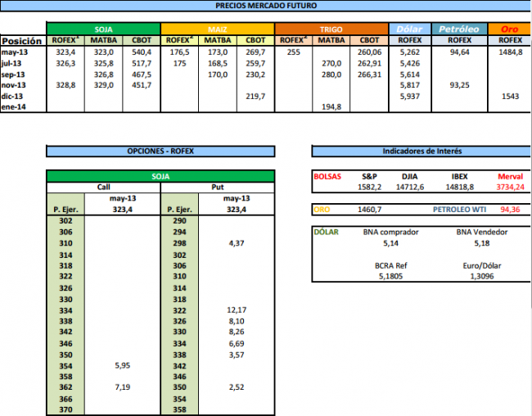Click the Petróleo column header
Viewport: 532px width, 416px height.
pyautogui.click(x=460, y=29)
